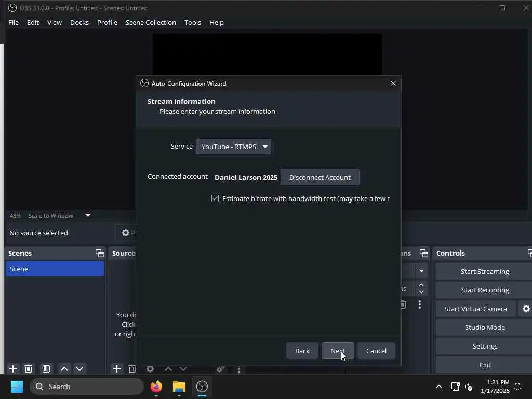
Task: Remove selected scene with trash icon
Action: click(29, 369)
